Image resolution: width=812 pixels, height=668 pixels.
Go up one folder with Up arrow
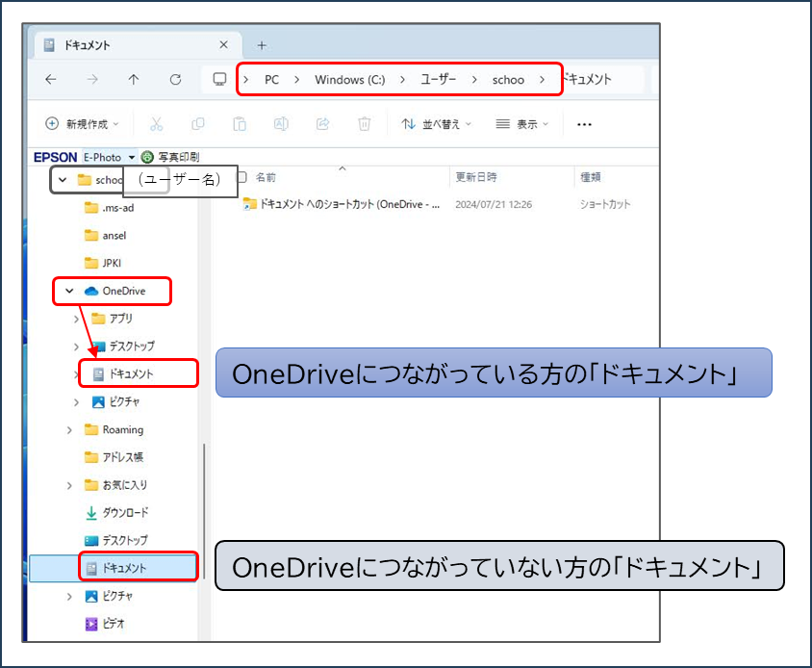(134, 80)
